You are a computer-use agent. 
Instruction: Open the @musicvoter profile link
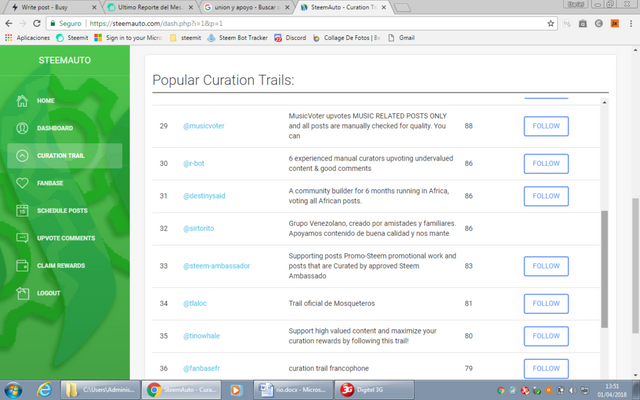coord(204,126)
